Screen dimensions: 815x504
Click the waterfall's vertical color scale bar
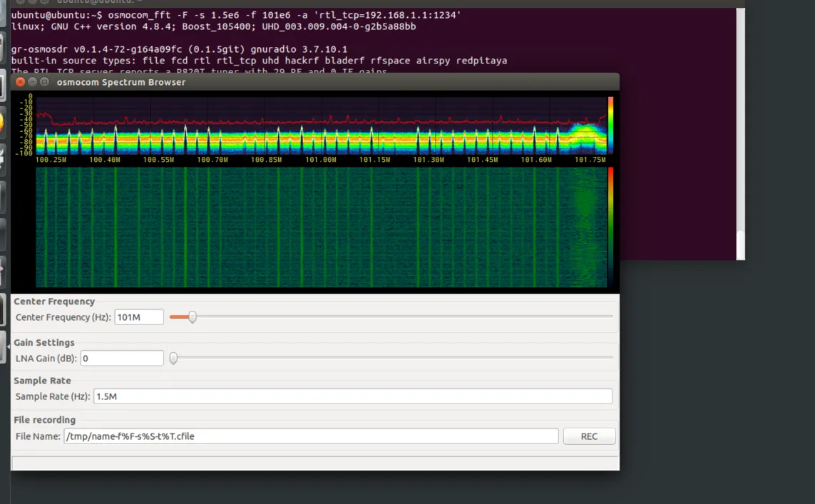pos(611,227)
